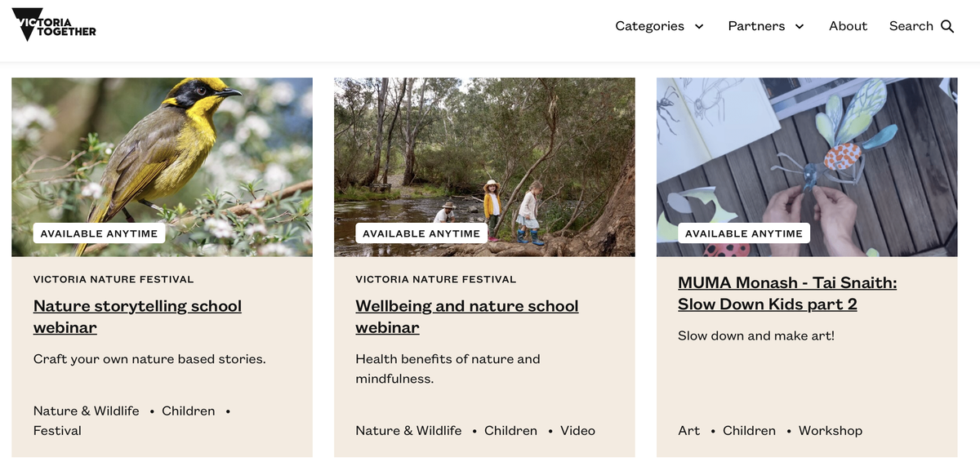This screenshot has height=475, width=980.
Task: Click the yellow bird thumbnail image
Action: [x=162, y=155]
